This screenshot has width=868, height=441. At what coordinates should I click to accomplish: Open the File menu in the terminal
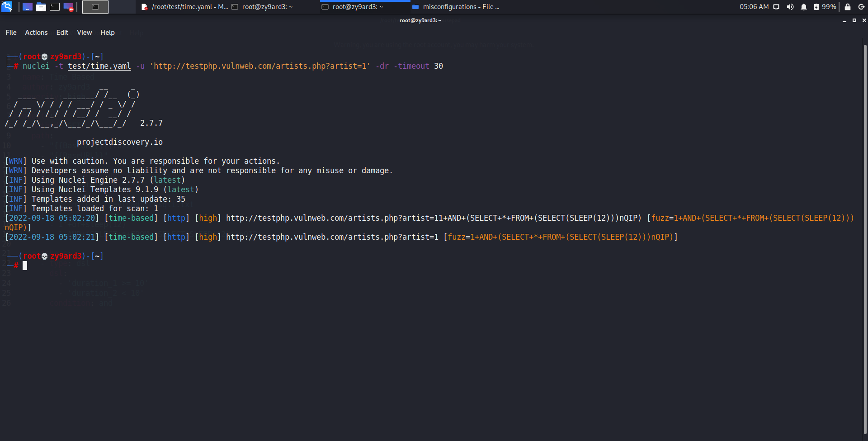[10, 32]
